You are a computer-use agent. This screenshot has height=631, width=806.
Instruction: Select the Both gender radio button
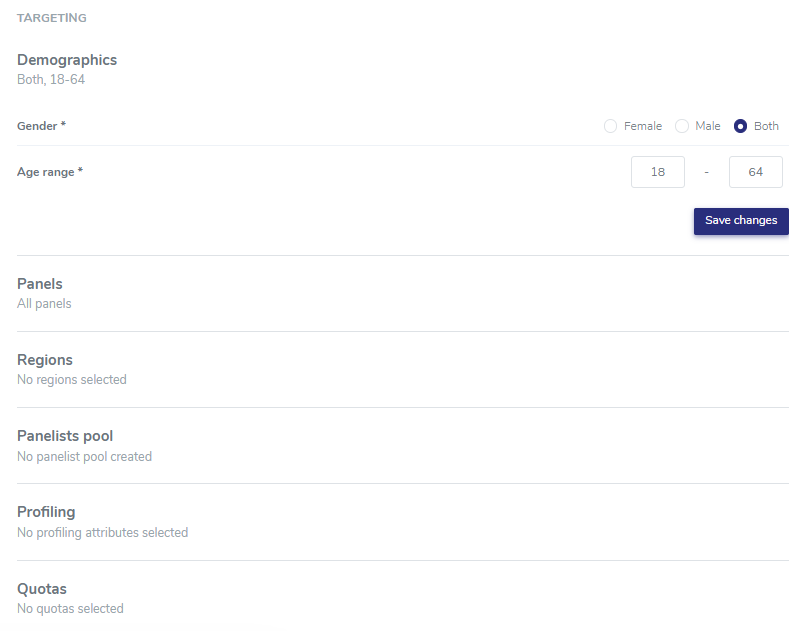pyautogui.click(x=741, y=126)
